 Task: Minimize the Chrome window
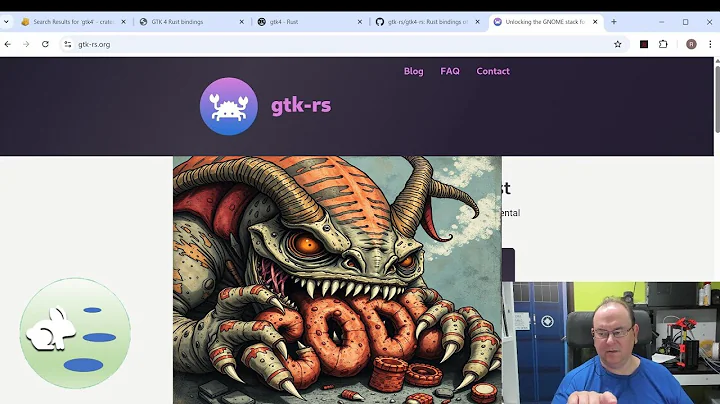(x=662, y=22)
